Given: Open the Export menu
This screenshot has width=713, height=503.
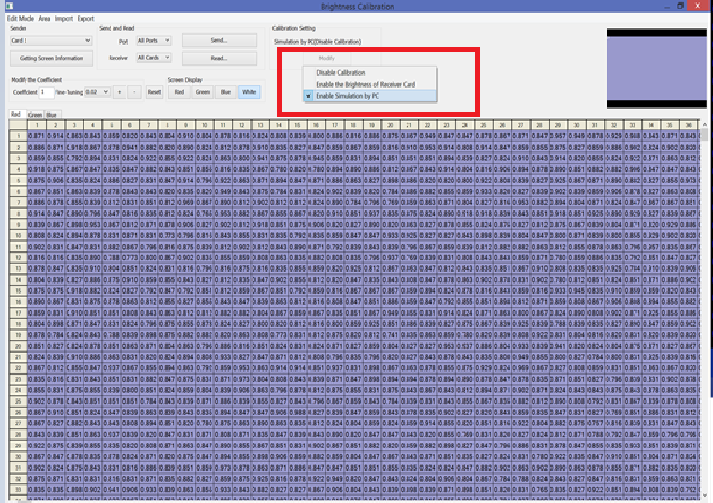Looking at the screenshot, I should [86, 19].
